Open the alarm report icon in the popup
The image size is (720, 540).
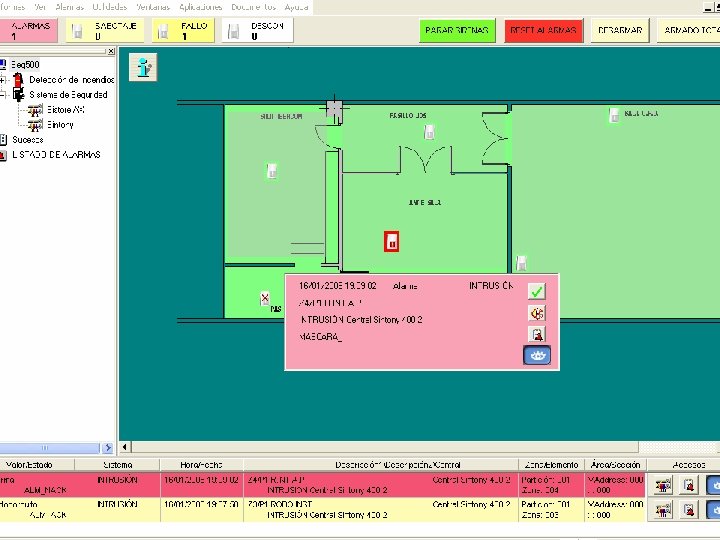click(536, 334)
